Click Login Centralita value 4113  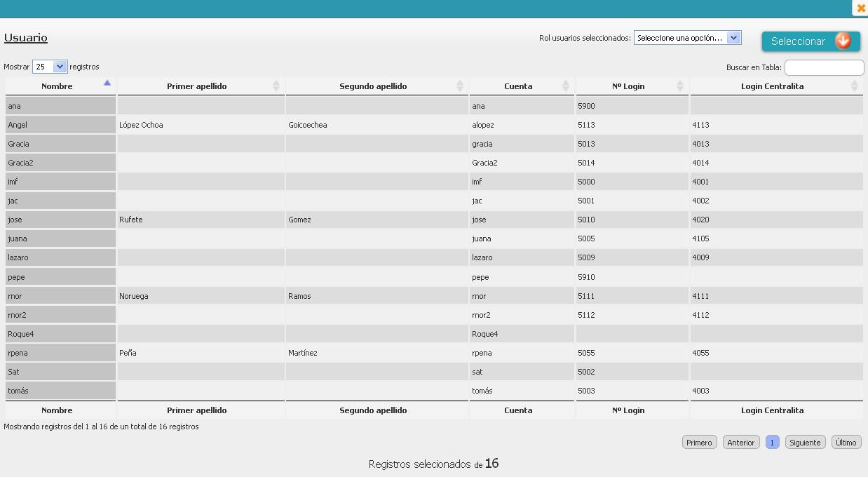point(776,125)
